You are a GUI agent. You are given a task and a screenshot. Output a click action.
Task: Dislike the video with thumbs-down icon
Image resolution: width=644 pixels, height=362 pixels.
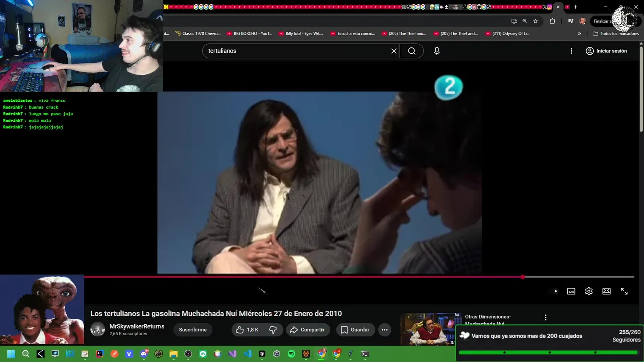click(x=273, y=330)
